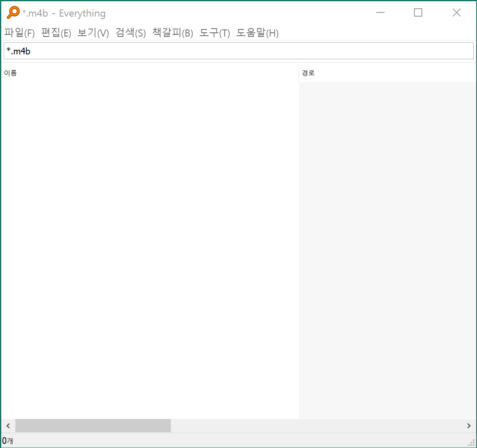Image resolution: width=477 pixels, height=448 pixels.
Task: Open the 검색(S) menu
Action: click(131, 32)
